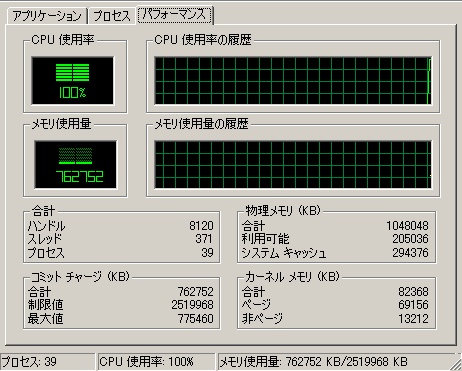Click the スレッド value 371
Viewport: 462px width, 371px height.
[x=204, y=239]
